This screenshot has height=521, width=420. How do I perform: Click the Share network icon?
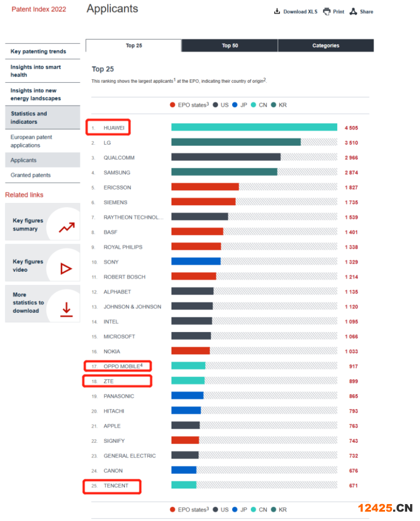pos(353,11)
